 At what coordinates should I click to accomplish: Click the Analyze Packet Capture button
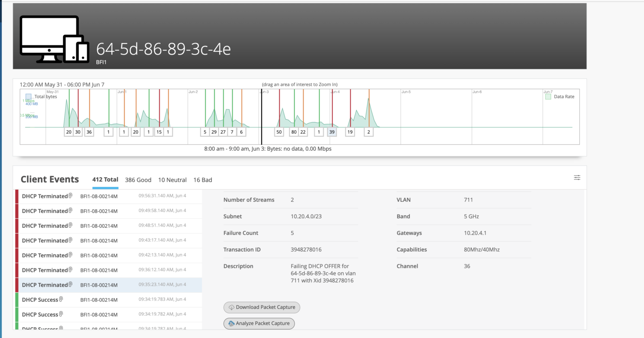[x=259, y=323]
